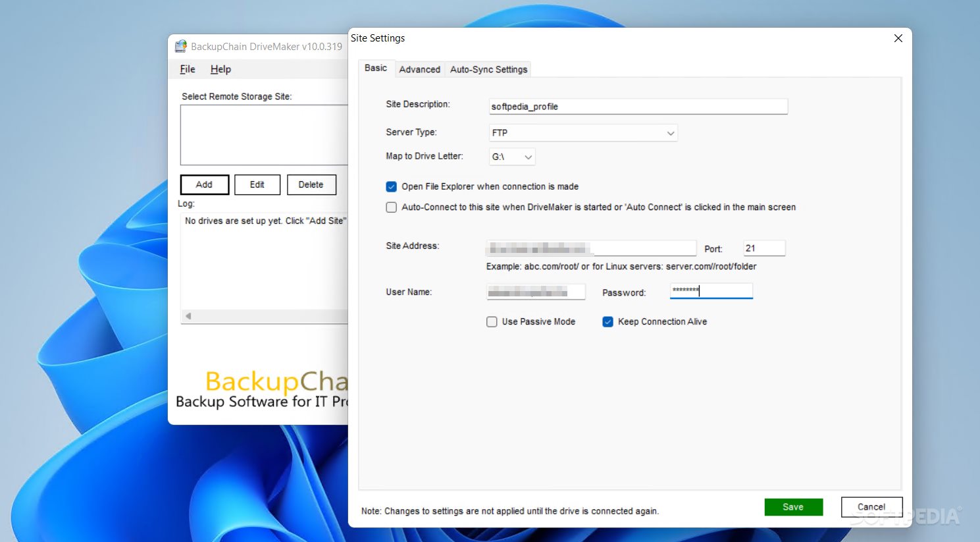Image resolution: width=980 pixels, height=542 pixels.
Task: Click the note about changes to settings
Action: coord(510,511)
